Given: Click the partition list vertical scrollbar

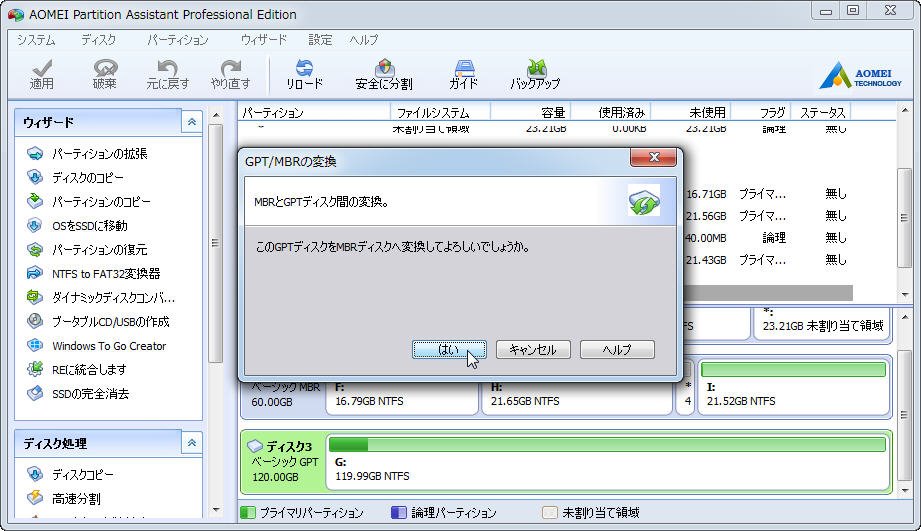Looking at the screenshot, I should (x=905, y=217).
